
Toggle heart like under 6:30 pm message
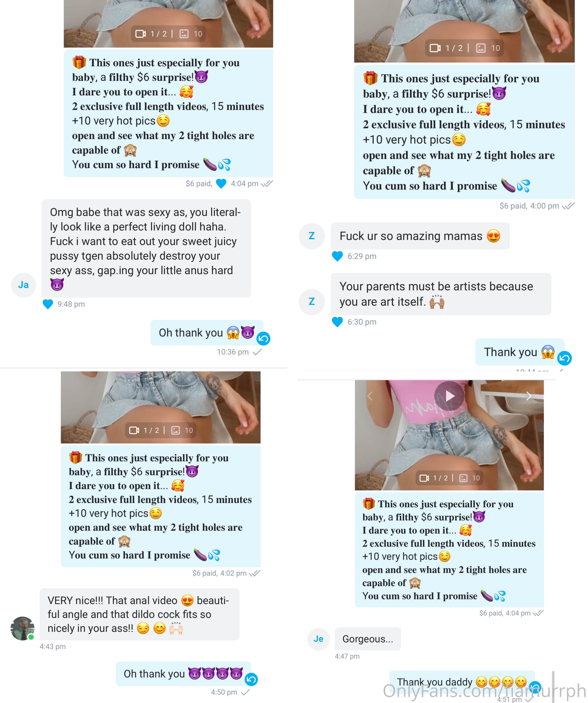click(x=337, y=322)
